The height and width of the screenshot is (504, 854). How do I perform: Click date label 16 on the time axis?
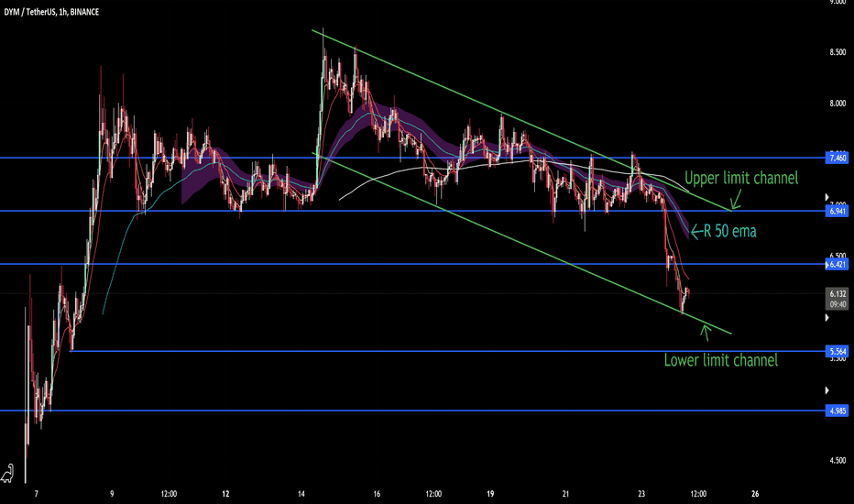click(x=377, y=494)
